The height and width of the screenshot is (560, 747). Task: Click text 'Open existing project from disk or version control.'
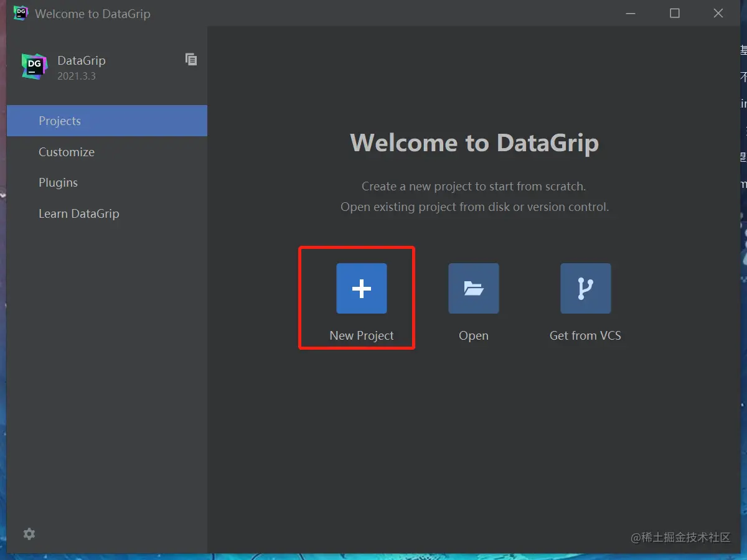pyautogui.click(x=474, y=207)
